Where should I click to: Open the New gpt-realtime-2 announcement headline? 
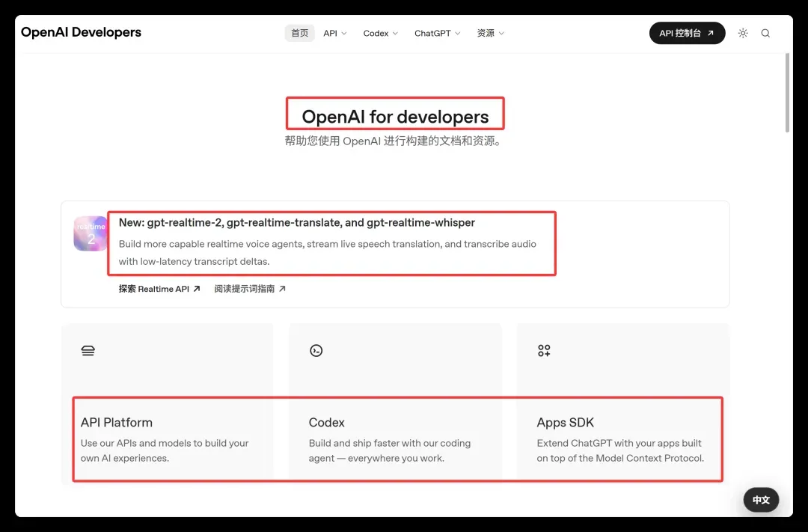(x=297, y=222)
